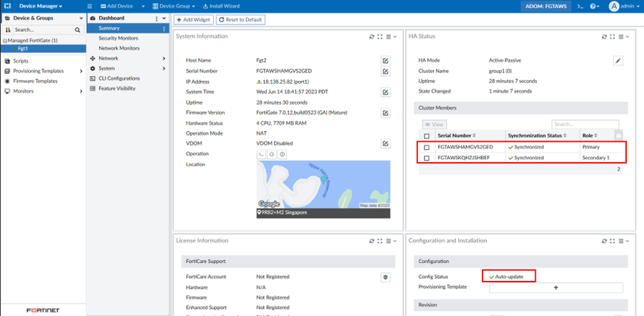Refresh the System Information widget
644x316 pixels.
point(371,36)
